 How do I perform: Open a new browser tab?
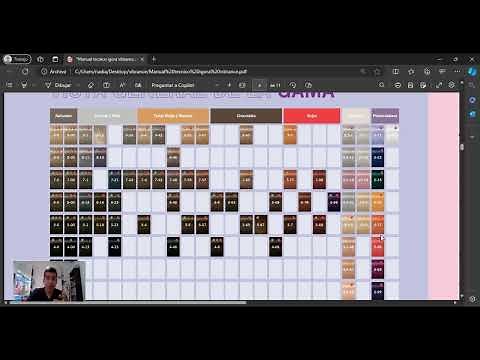tap(154, 59)
